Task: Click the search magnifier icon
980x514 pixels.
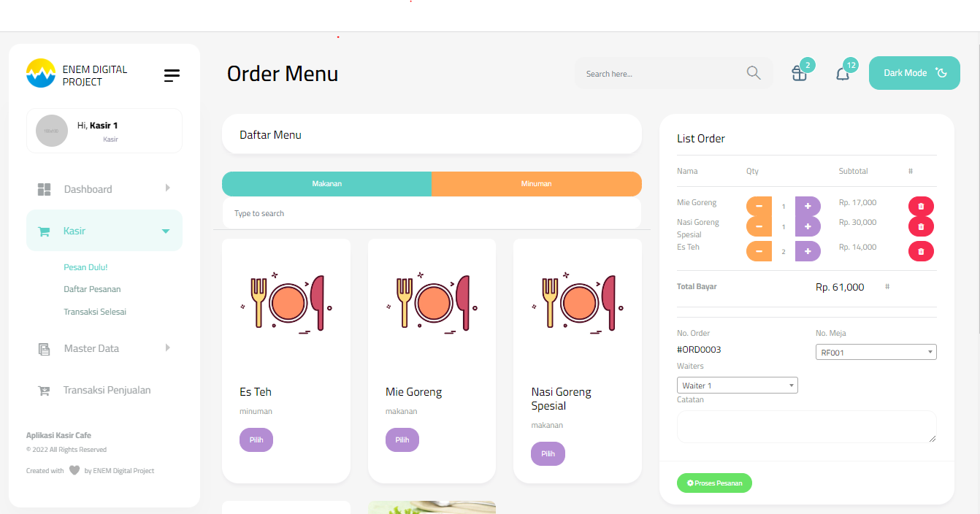Action: pyautogui.click(x=754, y=73)
